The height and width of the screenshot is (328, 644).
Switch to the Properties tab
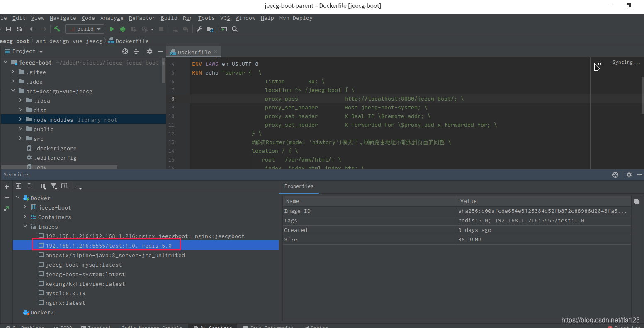[299, 186]
